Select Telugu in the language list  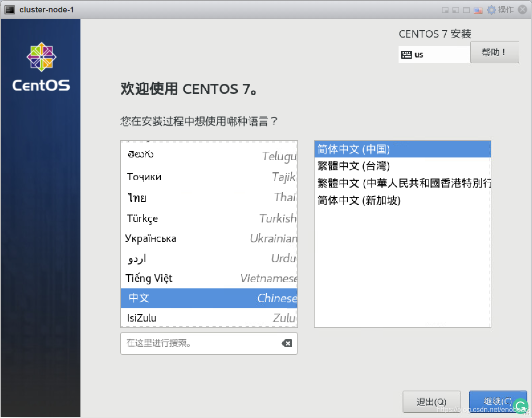[x=209, y=156]
